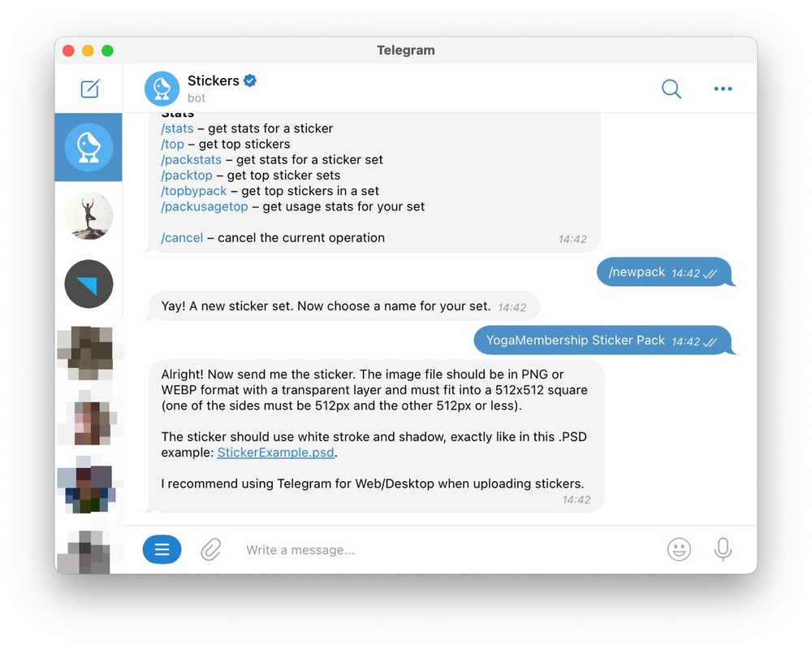This screenshot has height=646, width=812.
Task: Click the /packusagetop command link
Action: (x=204, y=206)
